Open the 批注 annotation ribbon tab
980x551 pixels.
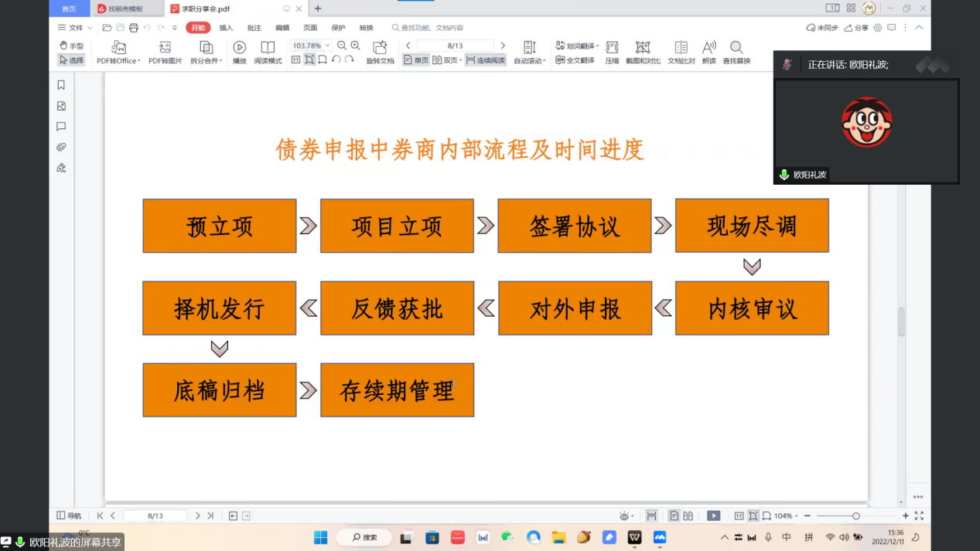click(254, 28)
